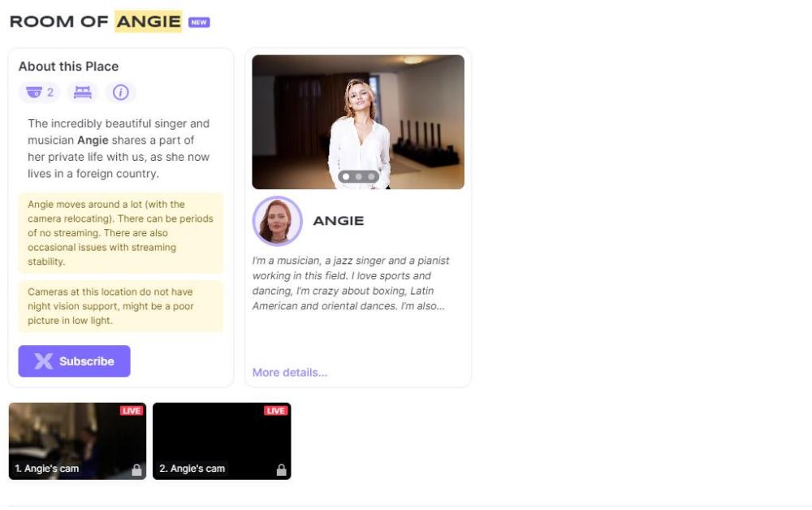
Task: Select the third carousel dot on the photo
Action: (371, 176)
